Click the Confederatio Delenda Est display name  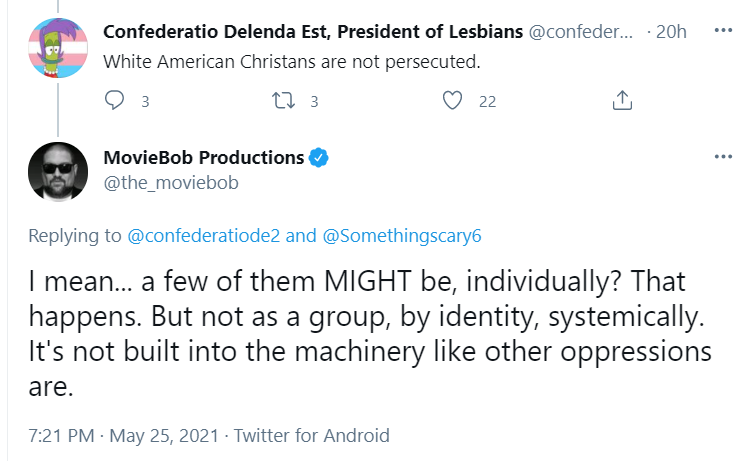tap(313, 32)
